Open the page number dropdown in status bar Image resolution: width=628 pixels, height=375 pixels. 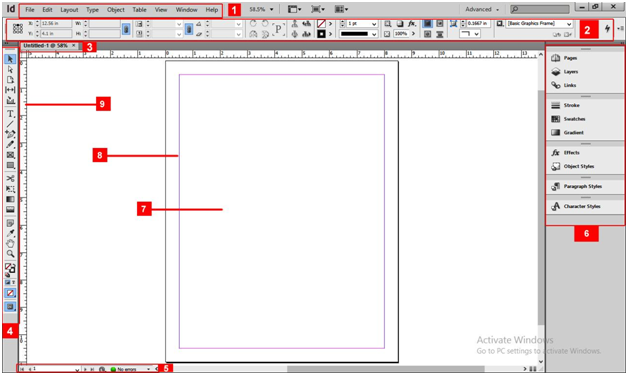[x=77, y=369]
